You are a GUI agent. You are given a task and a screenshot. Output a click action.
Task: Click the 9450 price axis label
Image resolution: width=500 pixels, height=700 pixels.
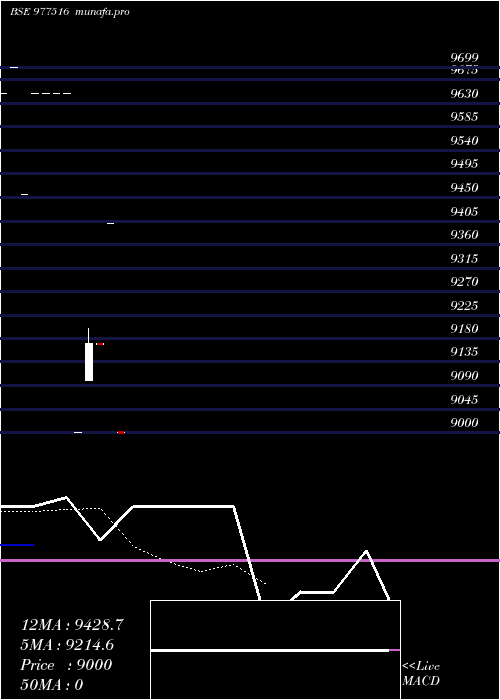(464, 188)
